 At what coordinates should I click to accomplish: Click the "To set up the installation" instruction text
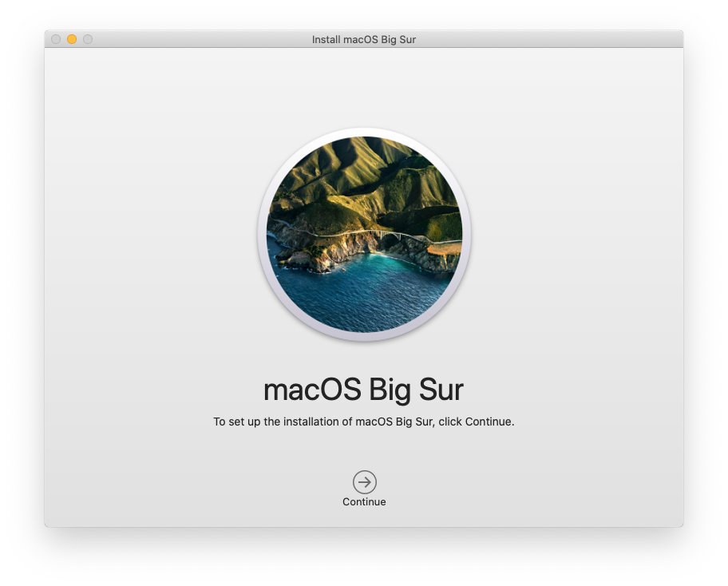[x=363, y=422]
